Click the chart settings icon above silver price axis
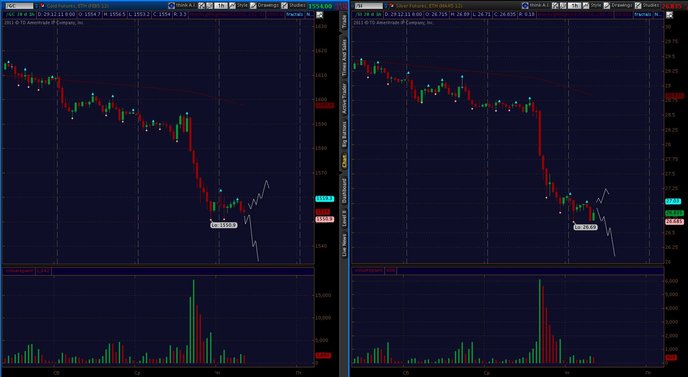688x377 pixels. tap(669, 15)
